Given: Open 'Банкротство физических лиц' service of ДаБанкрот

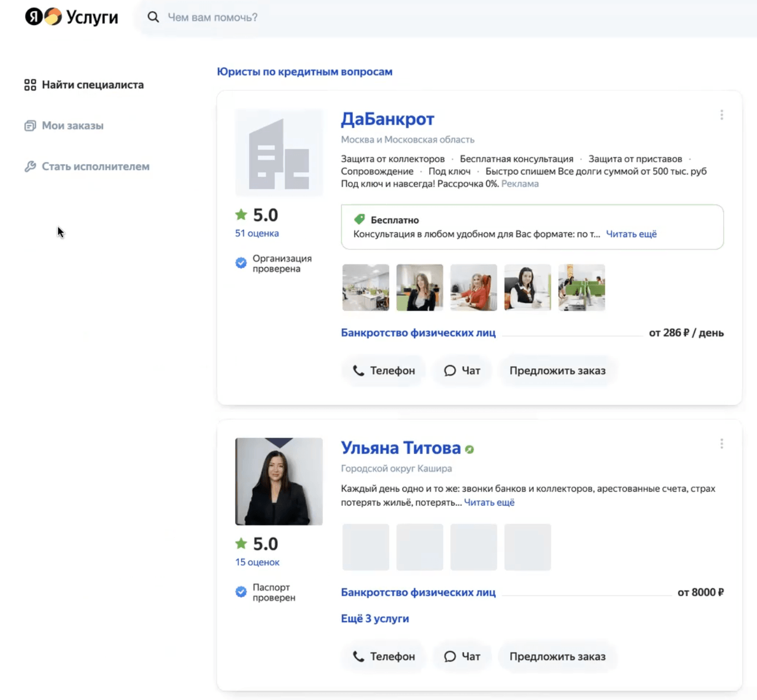Looking at the screenshot, I should (418, 333).
